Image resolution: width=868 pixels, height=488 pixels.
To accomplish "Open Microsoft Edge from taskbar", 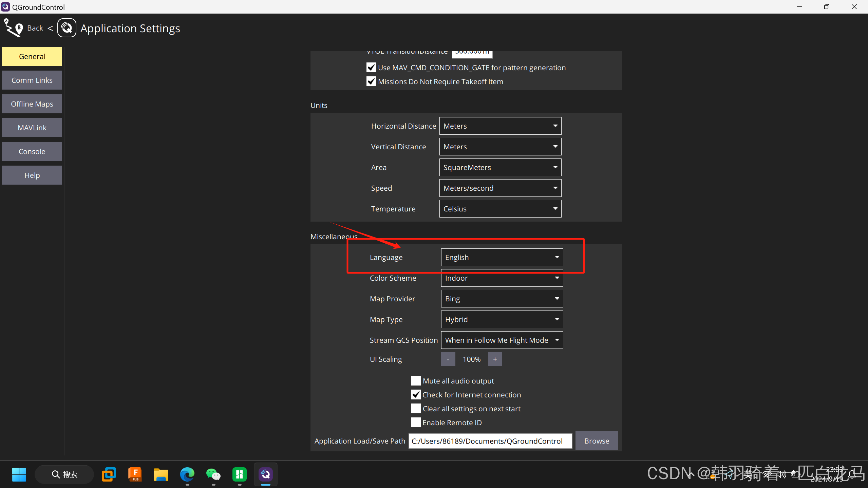I will (187, 474).
